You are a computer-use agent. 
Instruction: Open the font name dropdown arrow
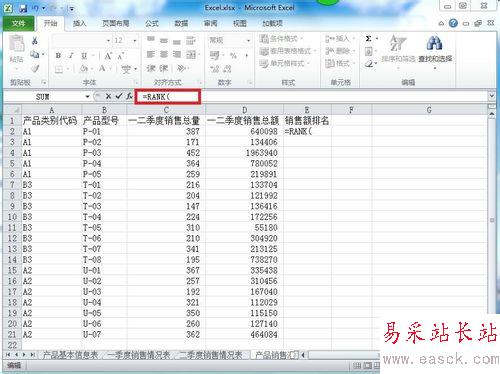pos(108,41)
